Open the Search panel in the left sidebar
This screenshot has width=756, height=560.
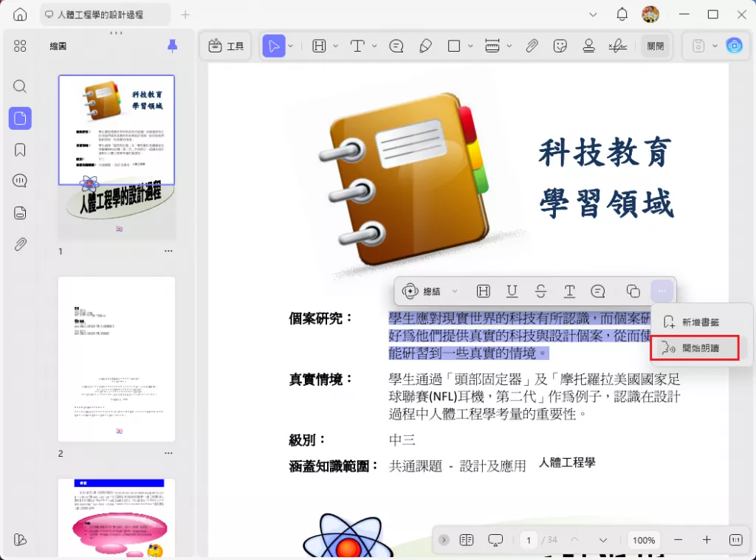19,86
